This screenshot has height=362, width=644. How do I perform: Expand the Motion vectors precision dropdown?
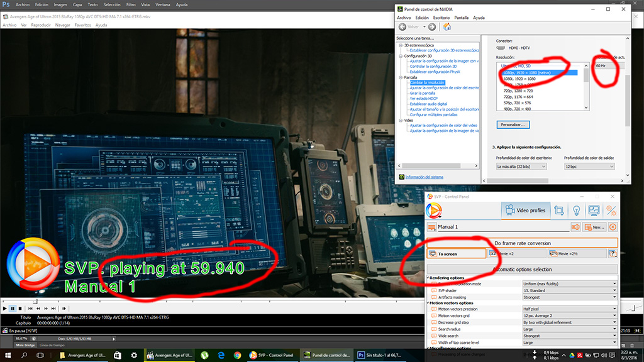tap(569, 309)
